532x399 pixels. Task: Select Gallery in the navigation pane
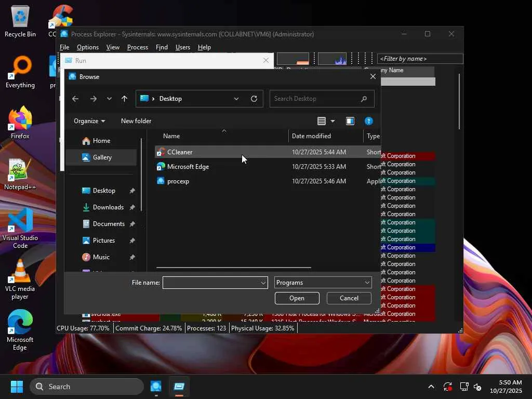(x=101, y=157)
